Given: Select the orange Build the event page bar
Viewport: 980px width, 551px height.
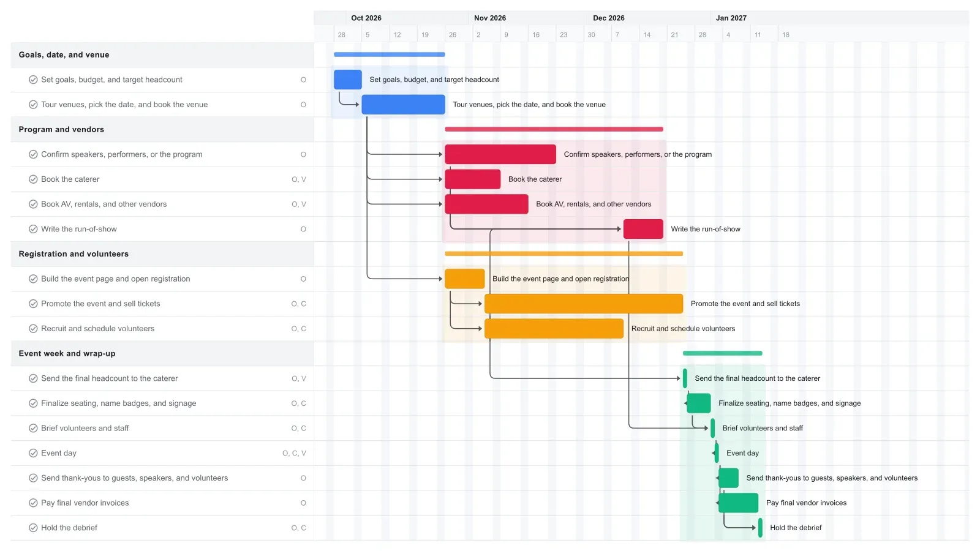Looking at the screenshot, I should [465, 279].
